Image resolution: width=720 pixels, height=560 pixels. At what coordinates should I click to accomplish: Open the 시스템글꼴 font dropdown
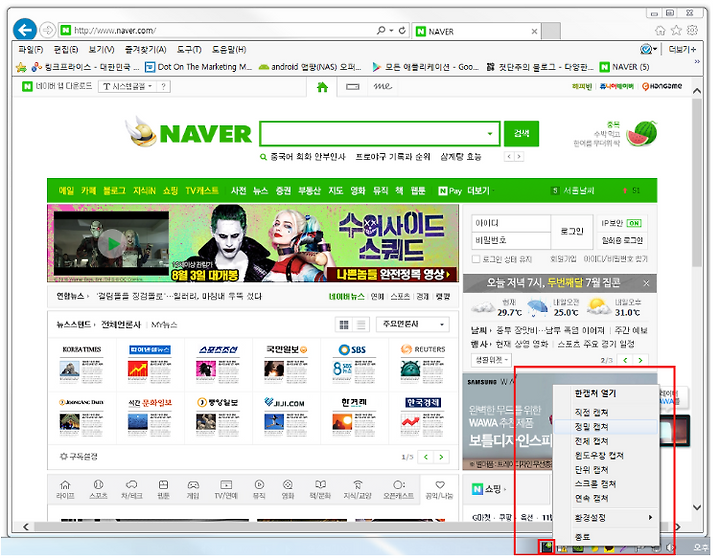[x=128, y=86]
